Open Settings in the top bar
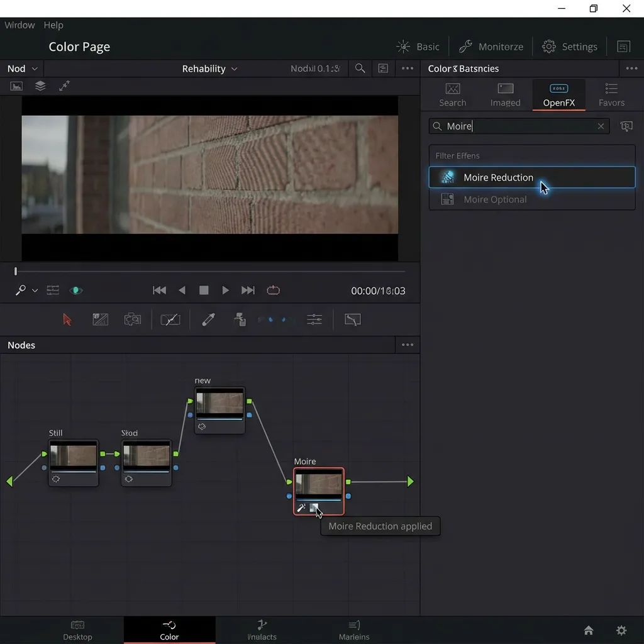 click(569, 47)
